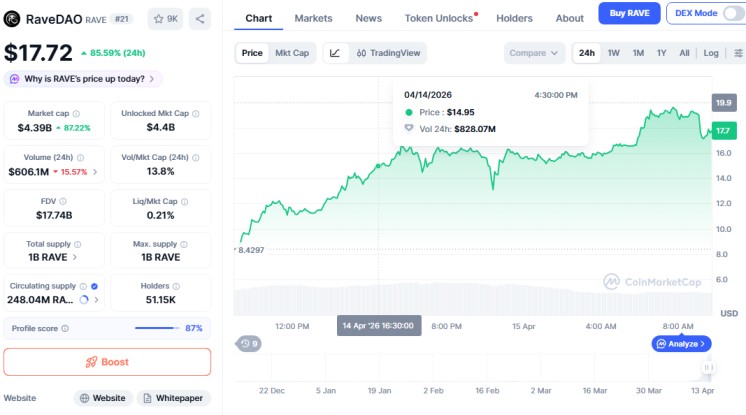Open the Chart tab
This screenshot has width=746, height=415.
[x=258, y=19]
